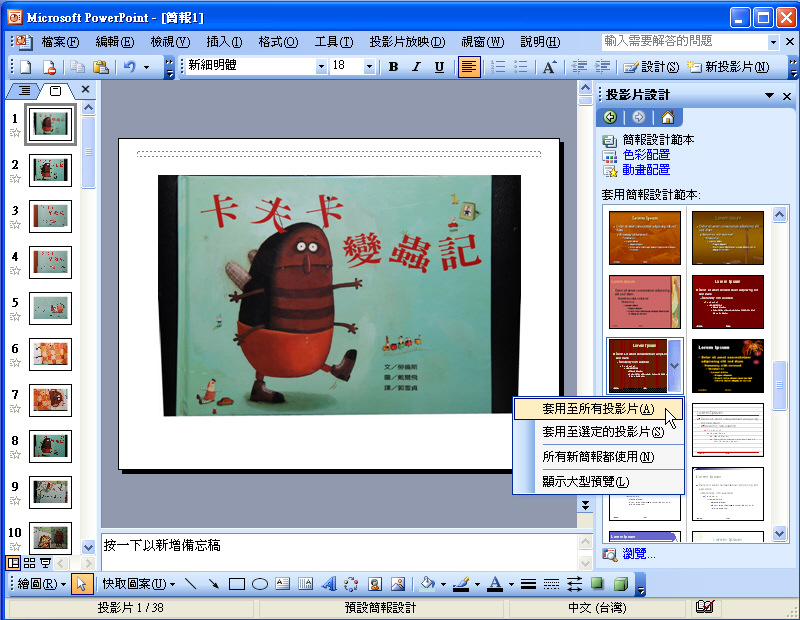
Task: Apply bulleted list formatting
Action: [x=520, y=67]
